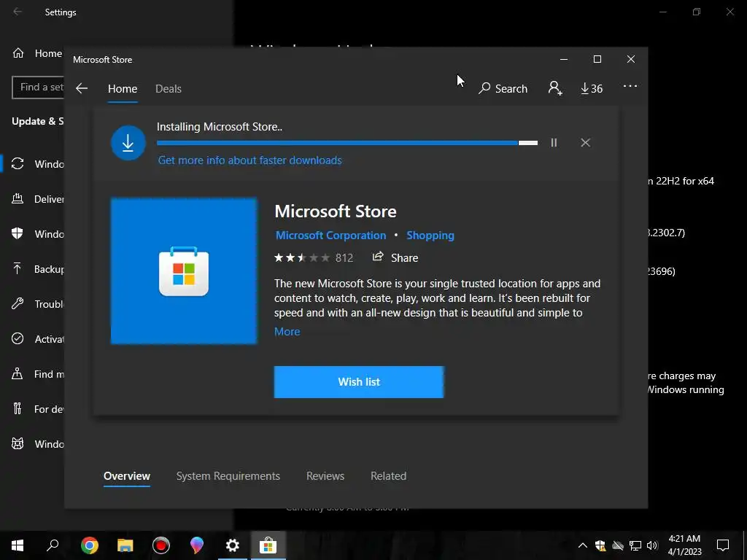747x560 pixels.
Task: Open Windows Security icon in system tray
Action: tap(600, 545)
